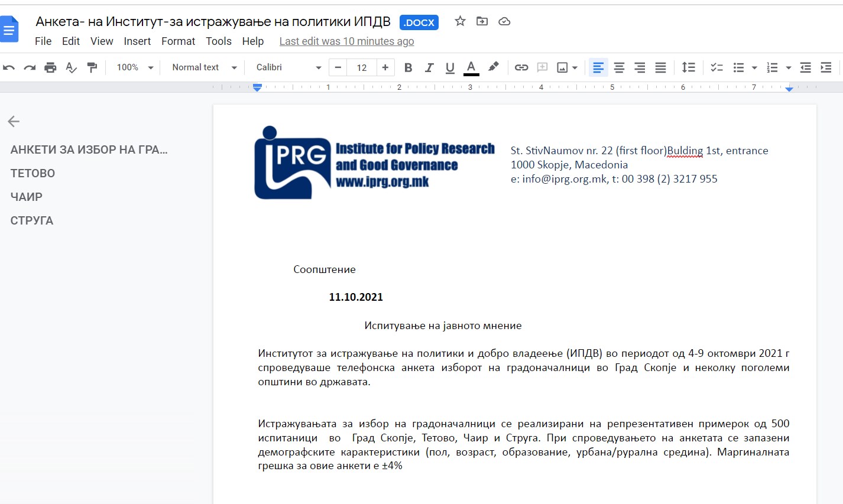Jump to ТЕТОВО heading in outline
843x504 pixels.
pos(33,173)
